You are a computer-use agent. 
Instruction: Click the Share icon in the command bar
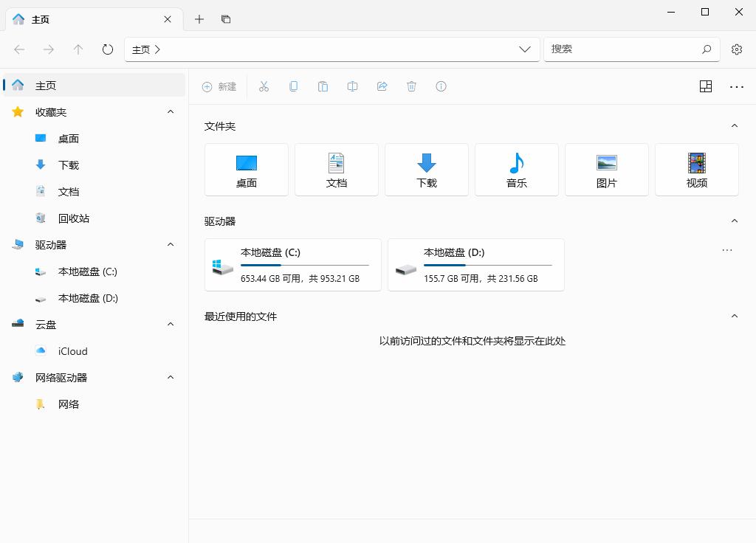[x=382, y=86]
